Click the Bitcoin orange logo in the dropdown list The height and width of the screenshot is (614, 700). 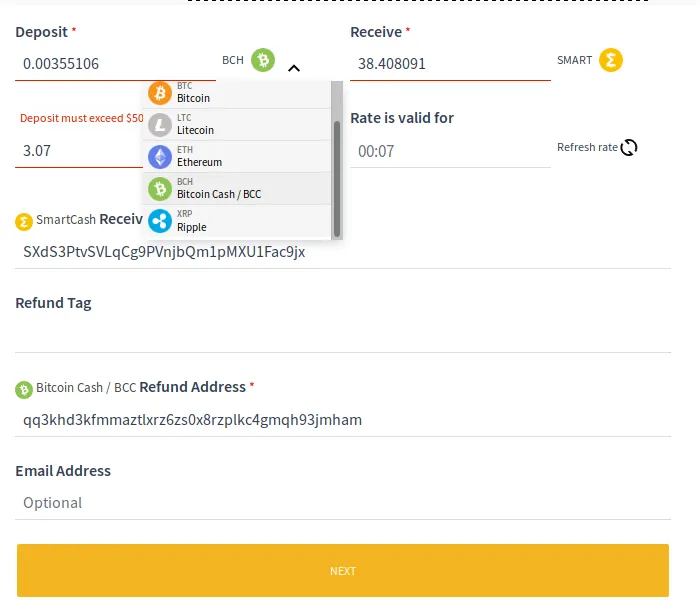click(x=160, y=93)
